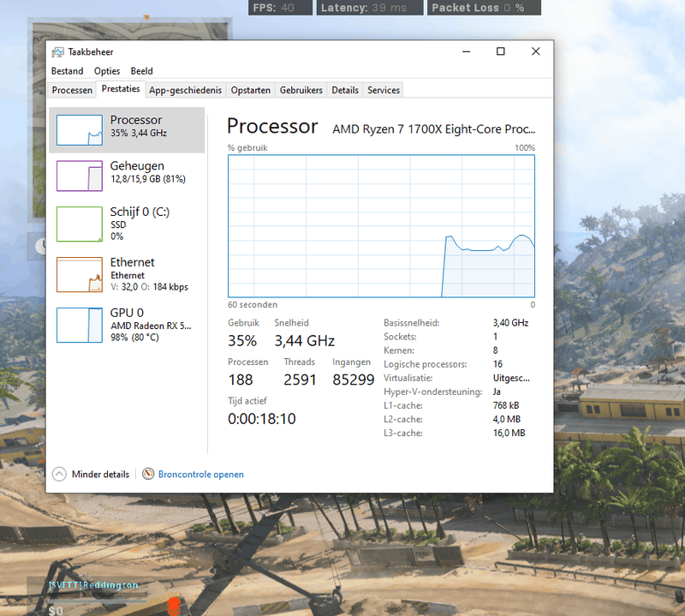685x616 pixels.
Task: Click the Minder details label
Action: pyautogui.click(x=100, y=475)
